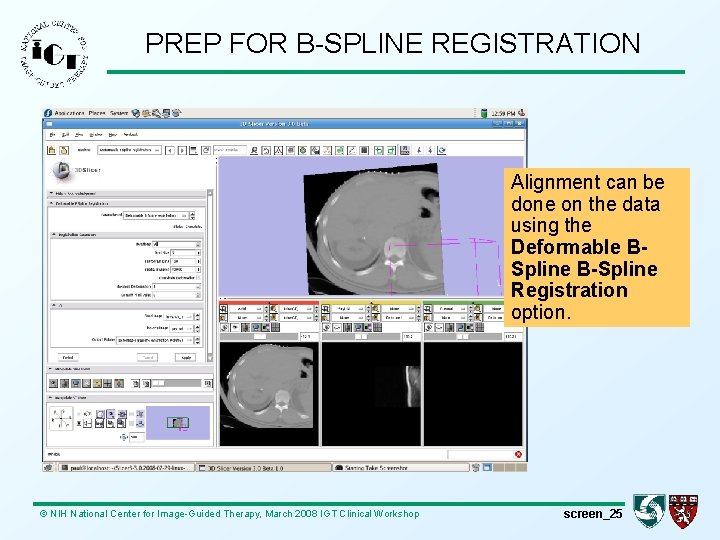
Task: Open GNOME Places menu
Action: point(97,113)
